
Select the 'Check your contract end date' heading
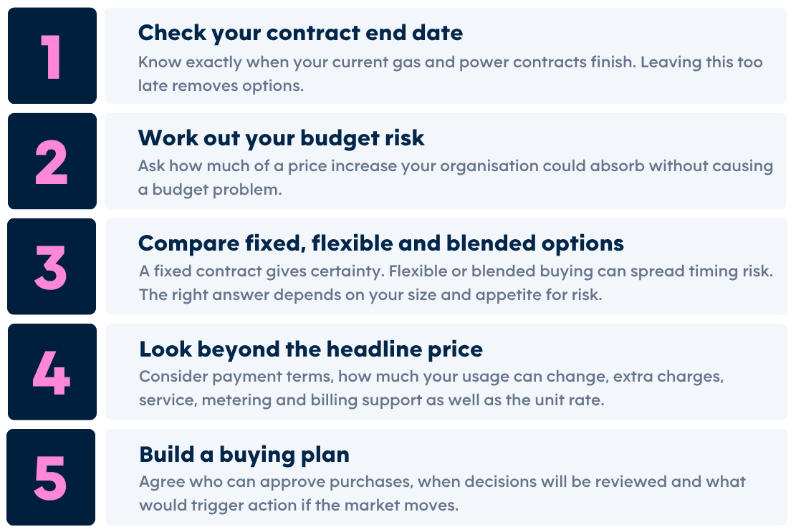click(300, 33)
